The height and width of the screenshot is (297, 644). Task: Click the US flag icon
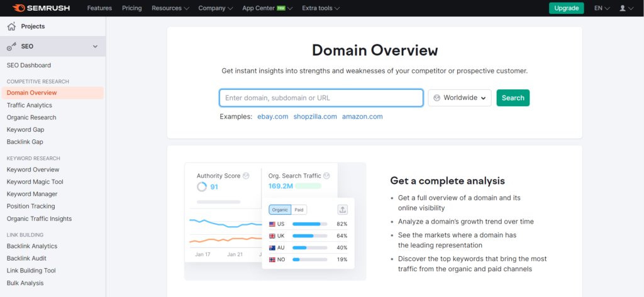click(272, 224)
